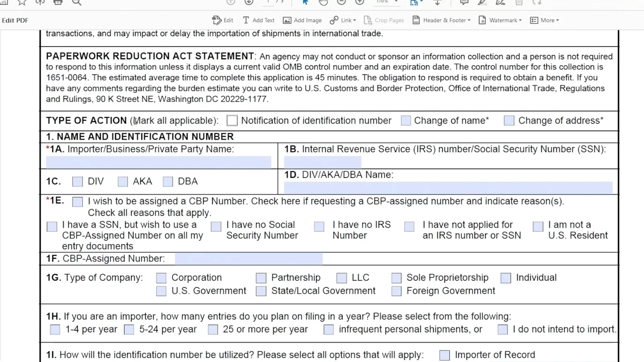Select the Add Text tool

click(x=258, y=20)
